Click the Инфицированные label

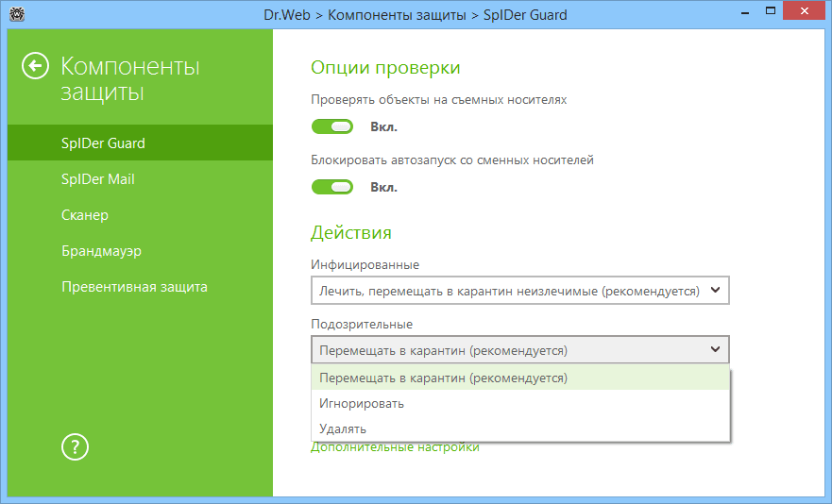pyautogui.click(x=365, y=264)
